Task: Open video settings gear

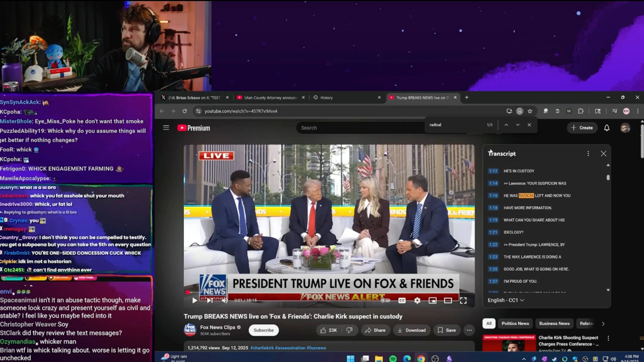Action: pyautogui.click(x=417, y=300)
